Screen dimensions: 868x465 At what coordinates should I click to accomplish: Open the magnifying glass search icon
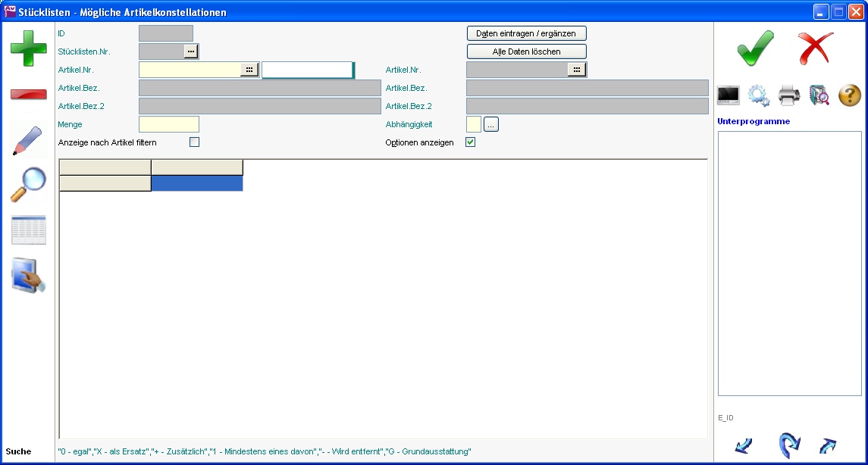28,185
